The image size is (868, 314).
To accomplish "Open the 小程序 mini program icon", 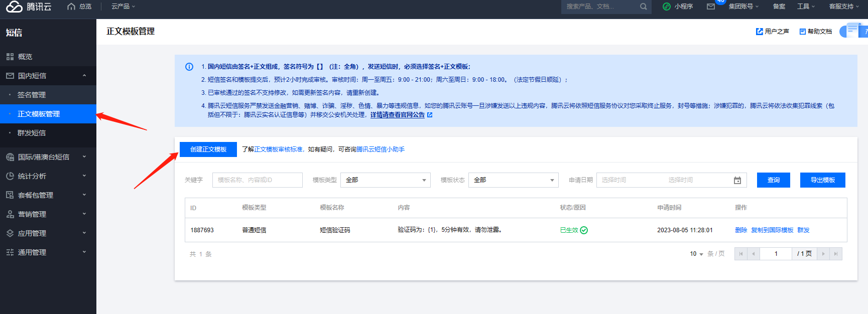I will [x=667, y=7].
